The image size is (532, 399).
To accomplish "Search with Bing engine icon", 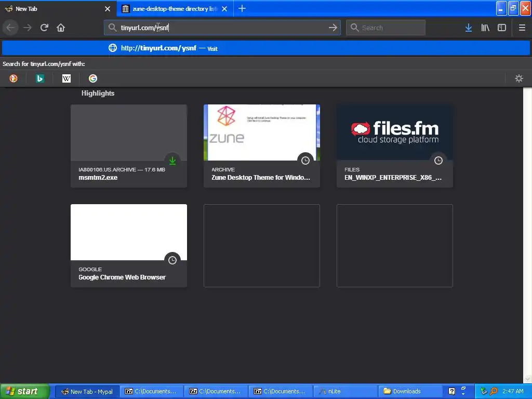I will pos(39,79).
